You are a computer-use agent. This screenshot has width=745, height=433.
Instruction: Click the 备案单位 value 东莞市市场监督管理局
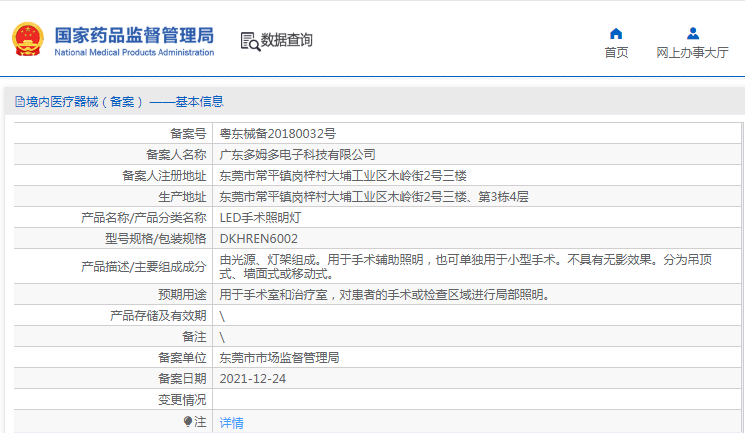click(x=279, y=357)
